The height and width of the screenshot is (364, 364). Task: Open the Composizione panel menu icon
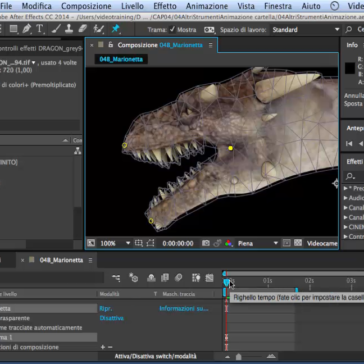[210, 45]
